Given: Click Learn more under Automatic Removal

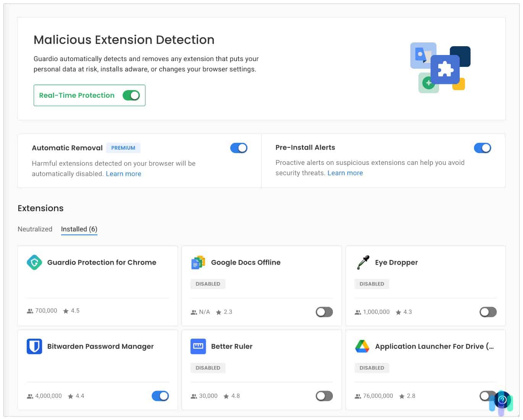Looking at the screenshot, I should tap(124, 174).
